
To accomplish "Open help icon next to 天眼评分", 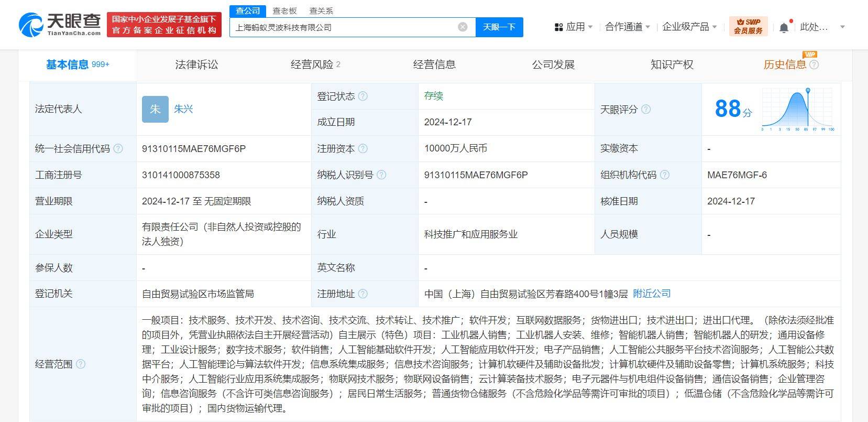I will pyautogui.click(x=646, y=110).
